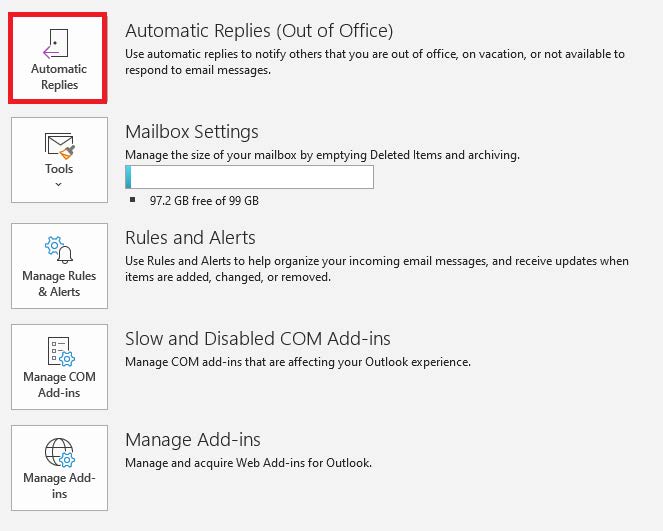
Task: Open Manage COM Add-ins
Action: (x=59, y=367)
